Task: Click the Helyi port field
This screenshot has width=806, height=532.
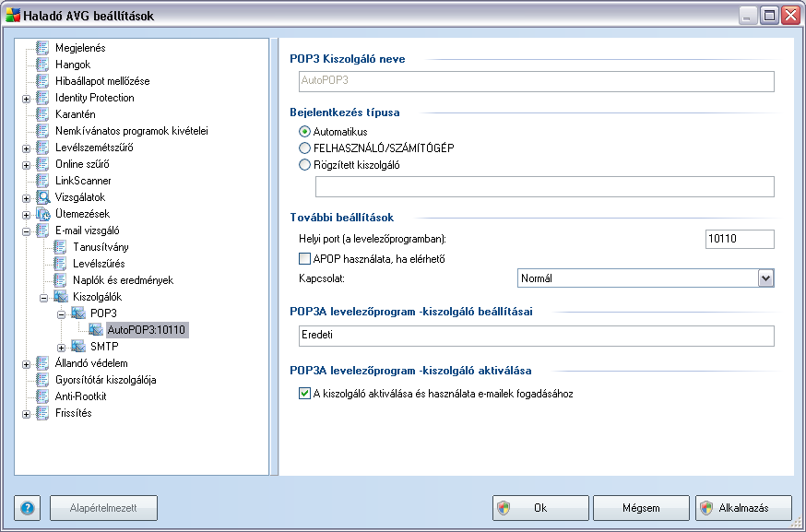Action: pyautogui.click(x=740, y=239)
